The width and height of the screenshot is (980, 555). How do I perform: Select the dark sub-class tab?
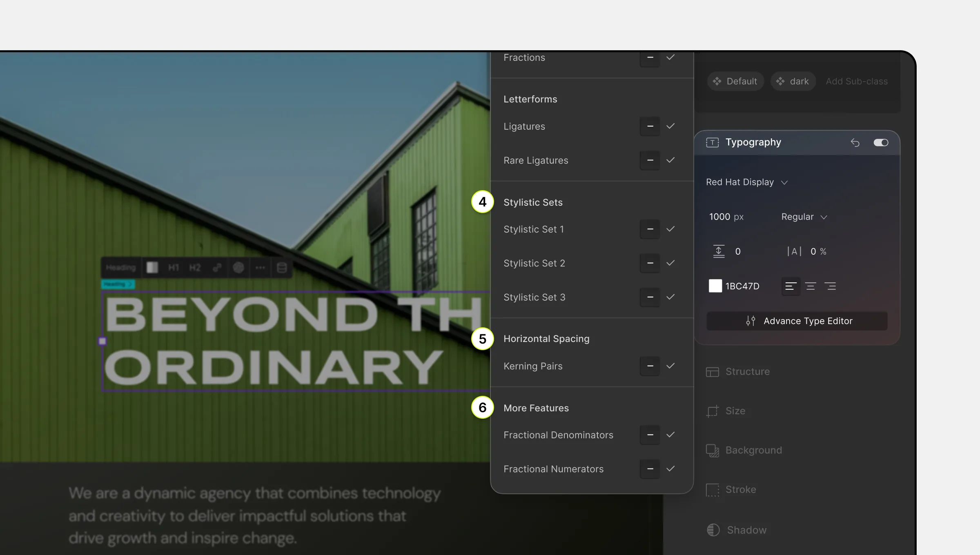pyautogui.click(x=793, y=81)
